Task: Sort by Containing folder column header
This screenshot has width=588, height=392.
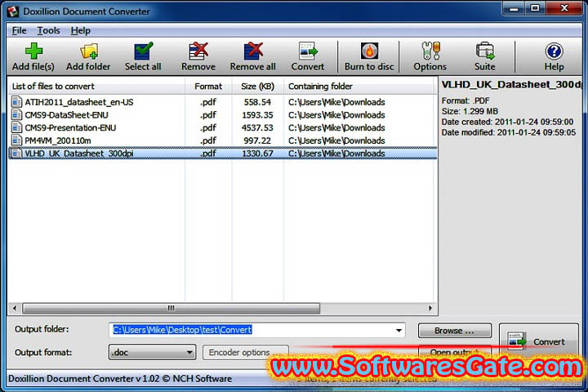Action: [358, 87]
